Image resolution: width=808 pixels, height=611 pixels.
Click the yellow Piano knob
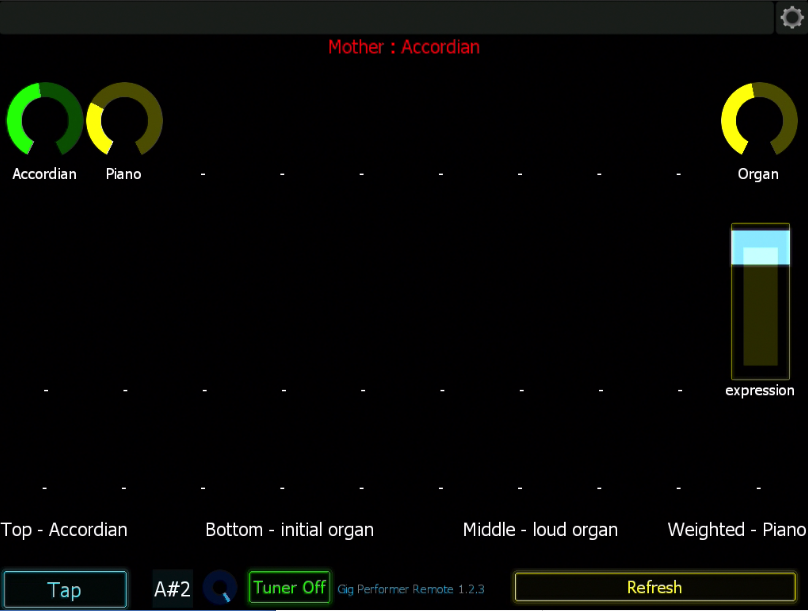124,120
